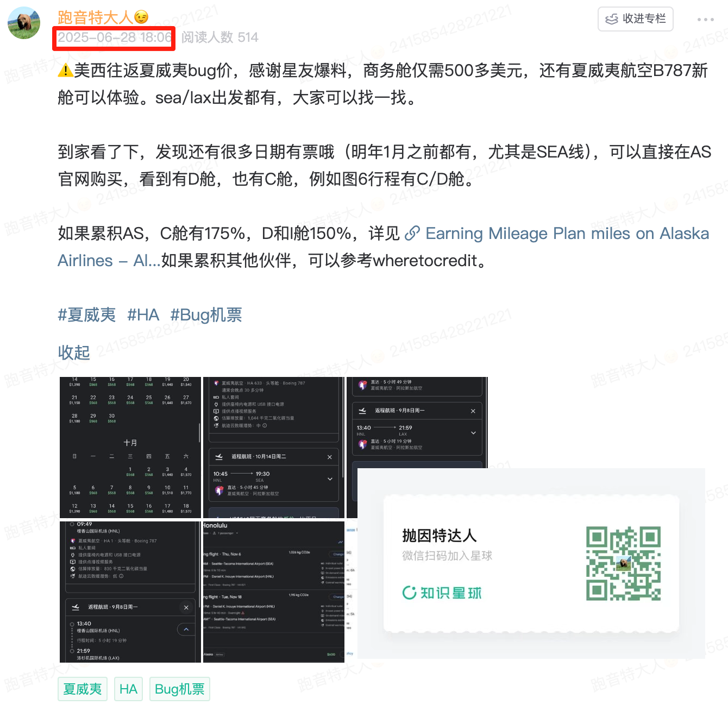Select the Bug机票 tag chip

(x=180, y=689)
